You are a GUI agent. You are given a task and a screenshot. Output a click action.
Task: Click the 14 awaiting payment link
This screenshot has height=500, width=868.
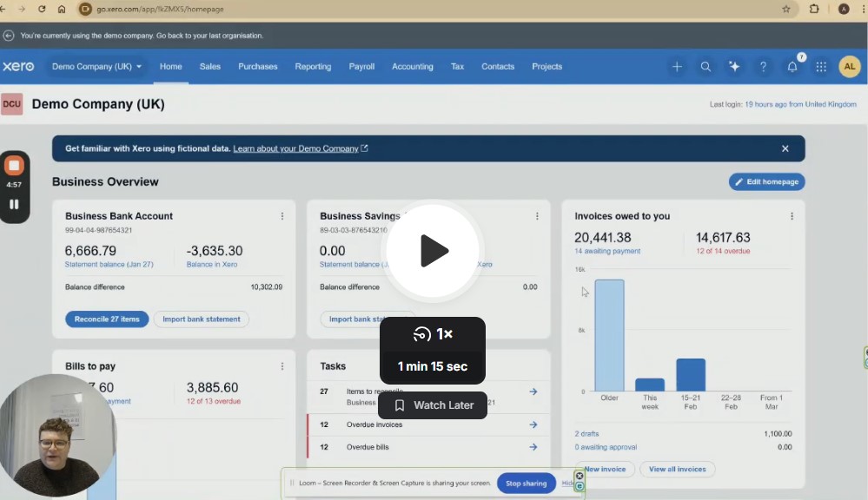(x=607, y=251)
